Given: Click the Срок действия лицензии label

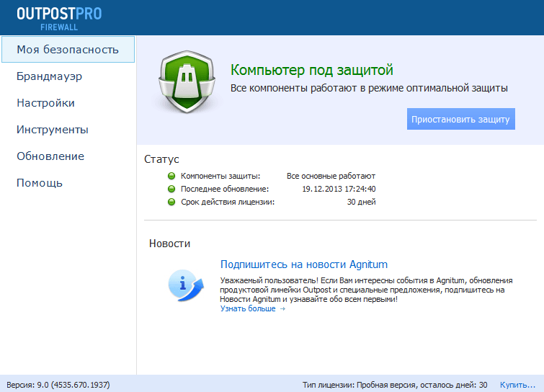Looking at the screenshot, I should [x=228, y=202].
